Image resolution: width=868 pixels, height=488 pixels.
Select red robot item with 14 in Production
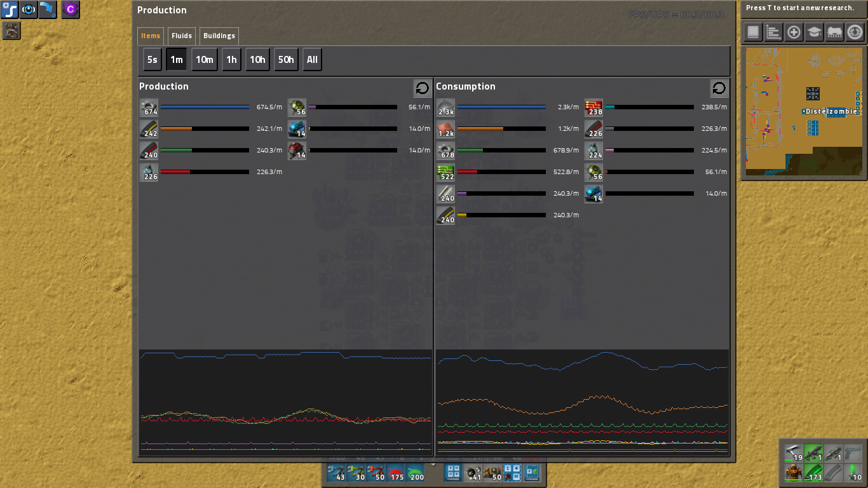click(297, 151)
